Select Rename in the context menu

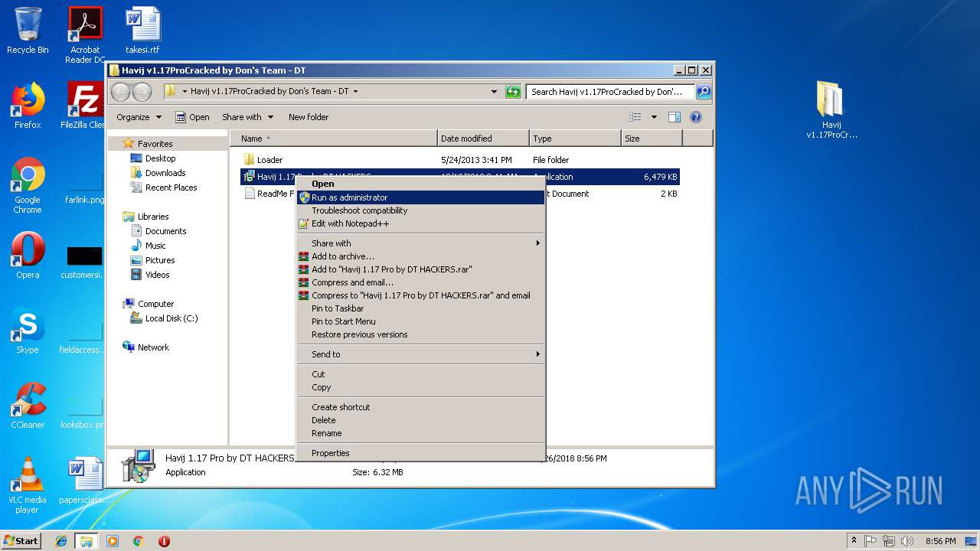tap(420, 433)
